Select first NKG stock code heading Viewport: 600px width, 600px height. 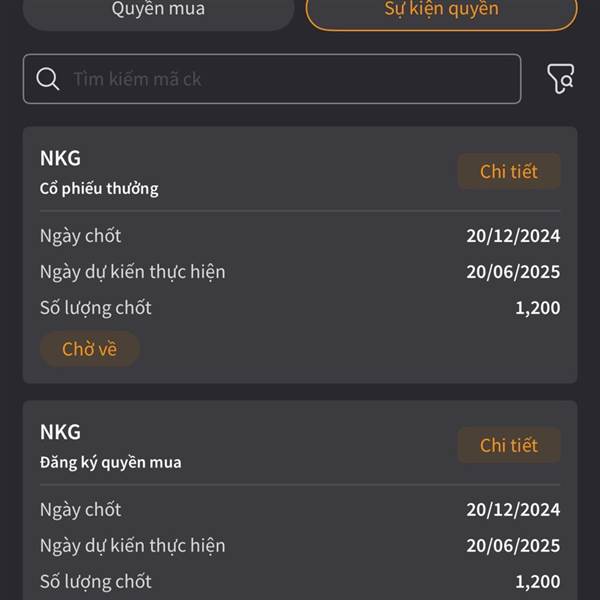[x=60, y=158]
